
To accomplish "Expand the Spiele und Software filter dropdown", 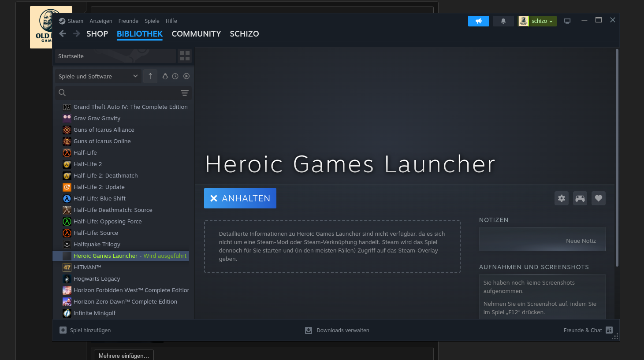I will (98, 76).
